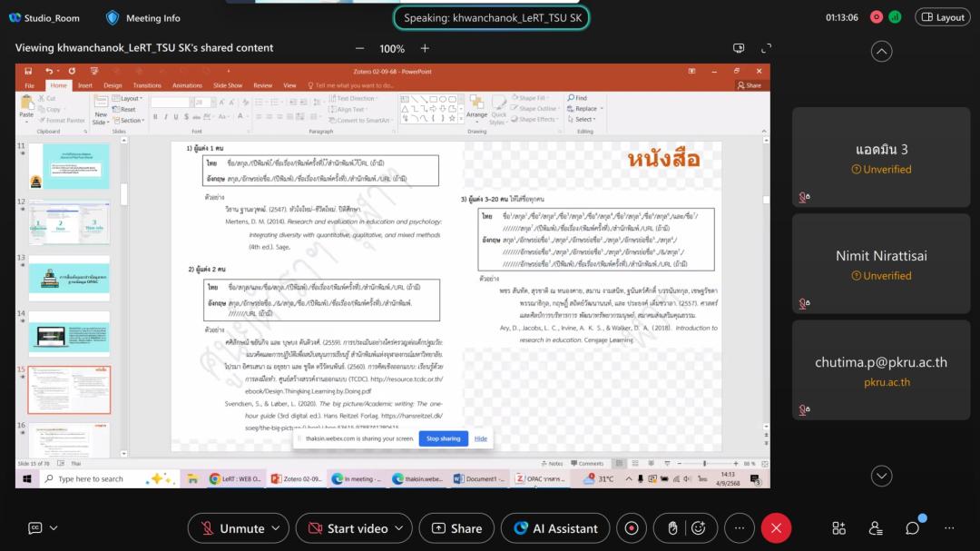
Task: Open AI Assistant
Action: [555, 528]
